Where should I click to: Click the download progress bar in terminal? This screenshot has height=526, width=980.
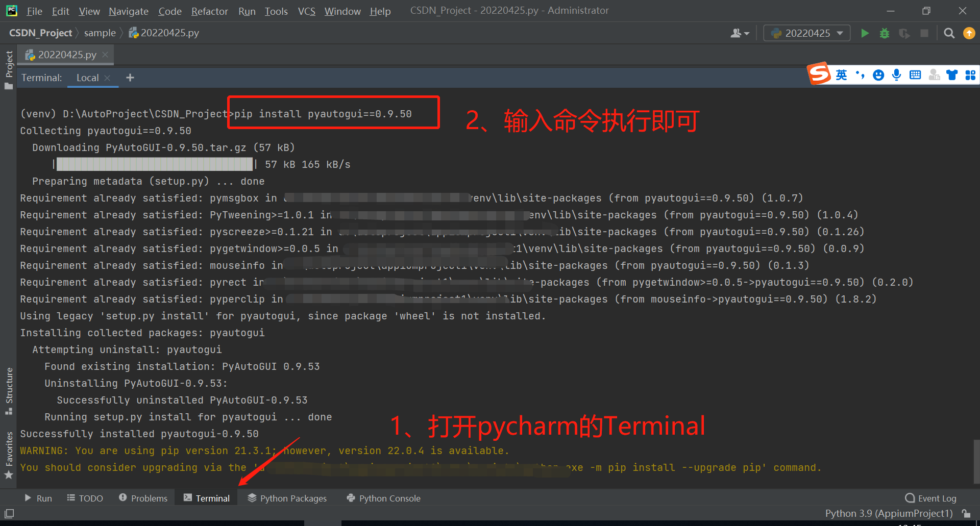154,164
